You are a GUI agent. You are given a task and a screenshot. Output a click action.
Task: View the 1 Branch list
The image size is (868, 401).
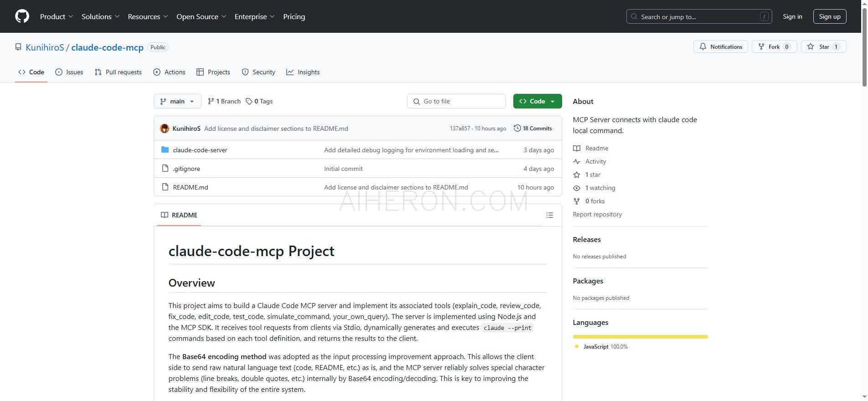tap(224, 101)
